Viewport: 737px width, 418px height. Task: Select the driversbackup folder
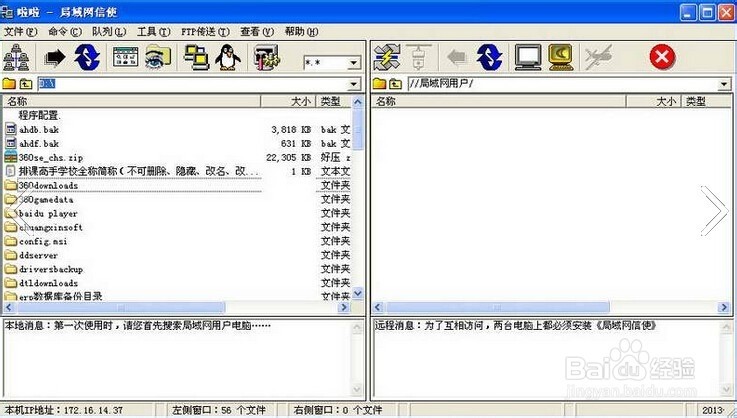(x=51, y=269)
